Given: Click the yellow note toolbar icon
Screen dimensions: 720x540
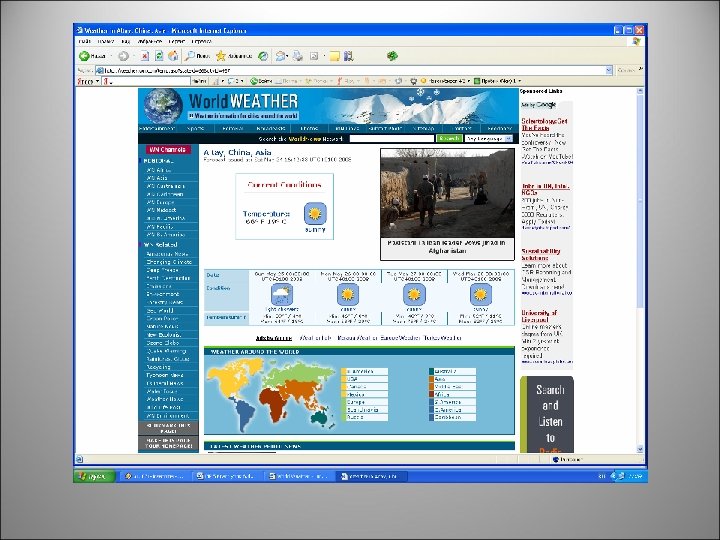Looking at the screenshot, I should point(335,56).
